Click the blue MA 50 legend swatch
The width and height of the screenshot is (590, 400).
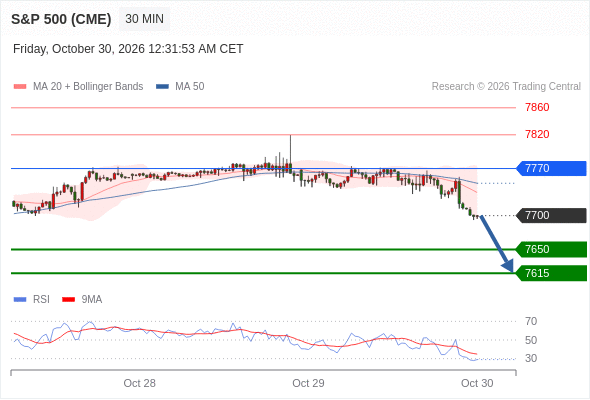(162, 87)
